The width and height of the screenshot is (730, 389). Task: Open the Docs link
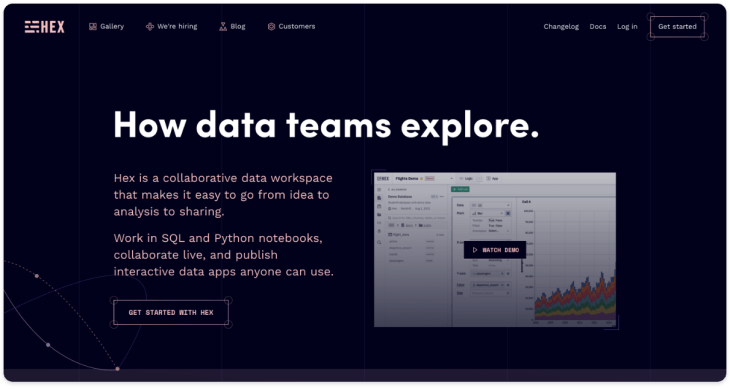tap(598, 27)
